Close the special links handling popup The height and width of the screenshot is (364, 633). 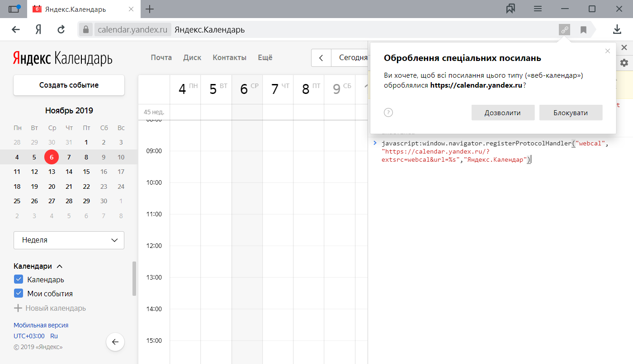point(608,51)
